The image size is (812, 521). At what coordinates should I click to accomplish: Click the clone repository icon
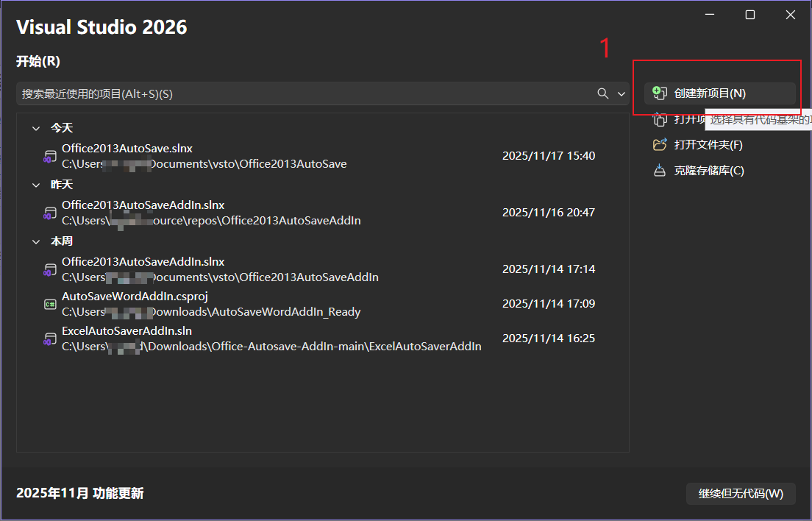point(660,171)
